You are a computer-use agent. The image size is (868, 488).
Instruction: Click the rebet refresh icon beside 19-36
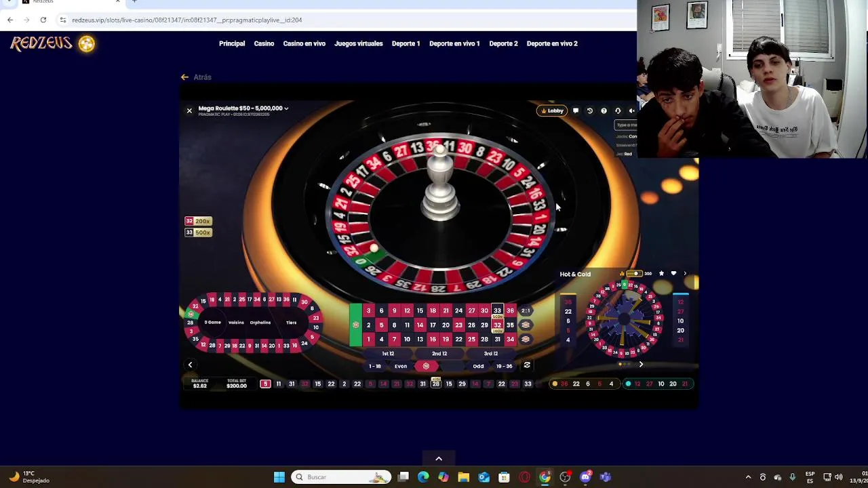[527, 365]
